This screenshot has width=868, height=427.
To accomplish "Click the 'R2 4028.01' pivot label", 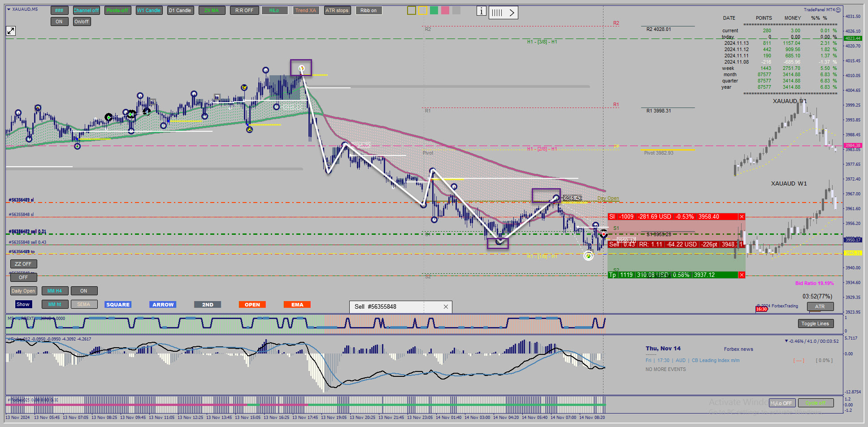I will [659, 30].
